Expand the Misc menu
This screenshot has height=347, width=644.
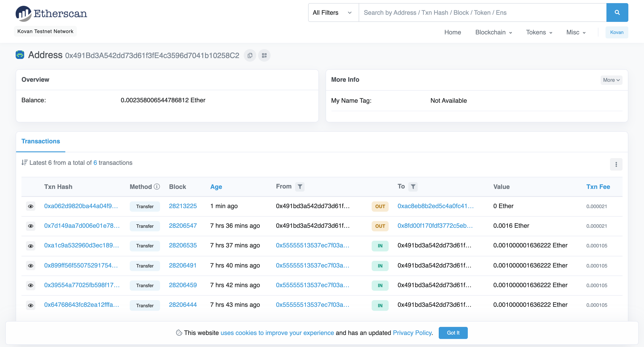pyautogui.click(x=576, y=32)
